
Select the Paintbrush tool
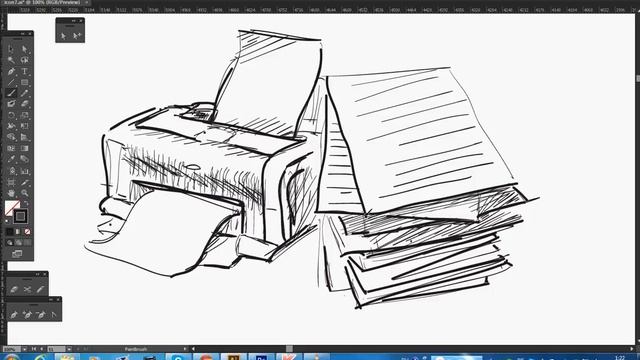pos(11,93)
